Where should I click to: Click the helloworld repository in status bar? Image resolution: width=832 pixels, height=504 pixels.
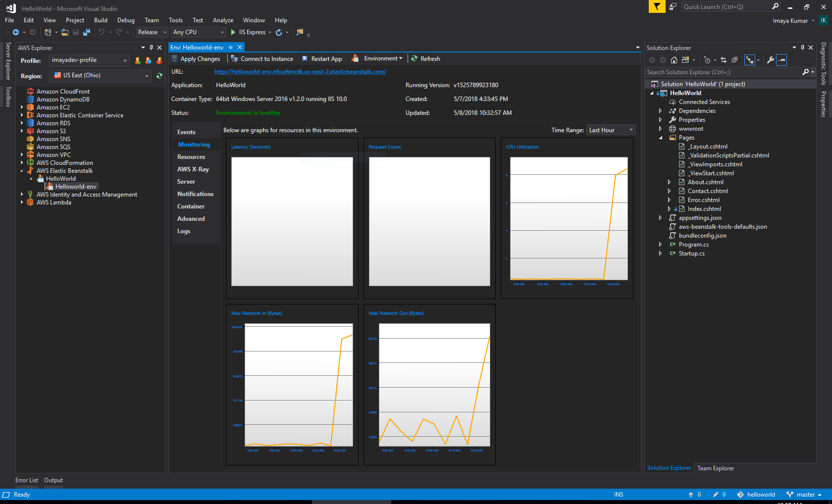[x=756, y=495]
